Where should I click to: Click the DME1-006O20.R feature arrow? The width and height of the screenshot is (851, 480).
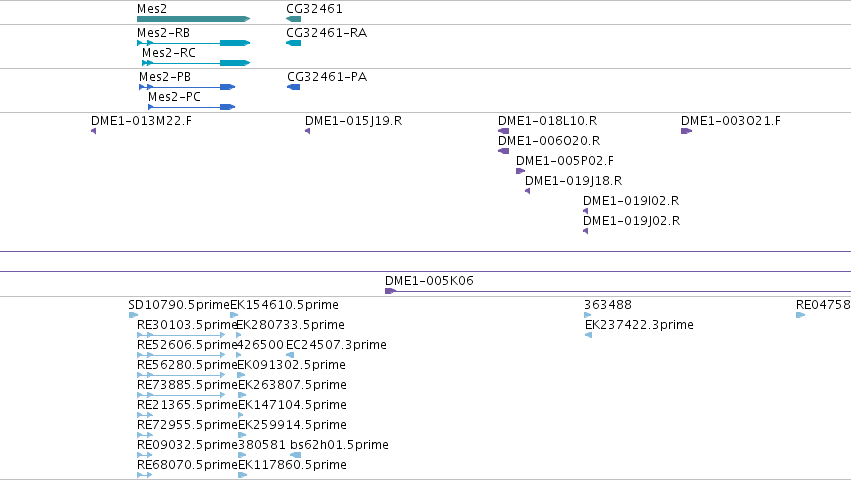(504, 151)
